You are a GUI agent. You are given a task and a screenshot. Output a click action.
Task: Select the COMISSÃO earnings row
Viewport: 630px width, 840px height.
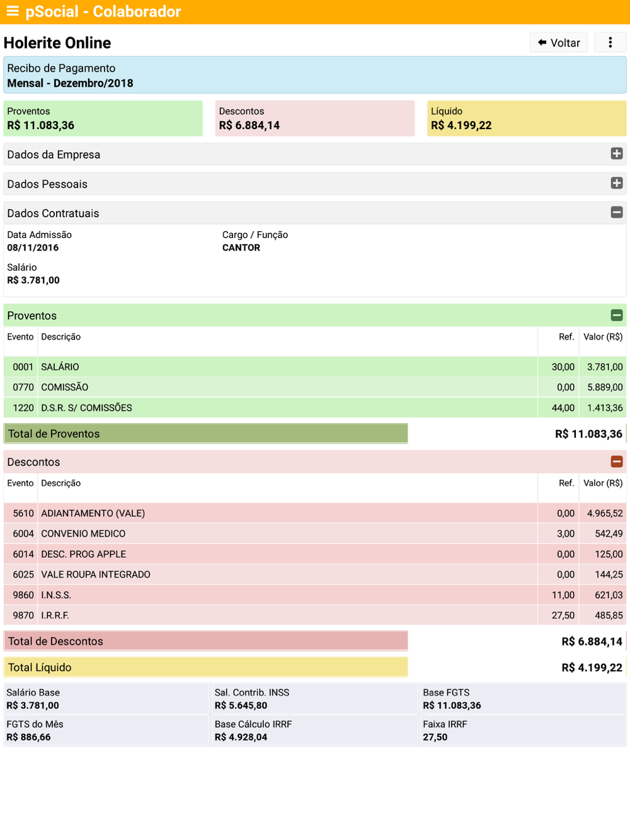pyautogui.click(x=315, y=387)
